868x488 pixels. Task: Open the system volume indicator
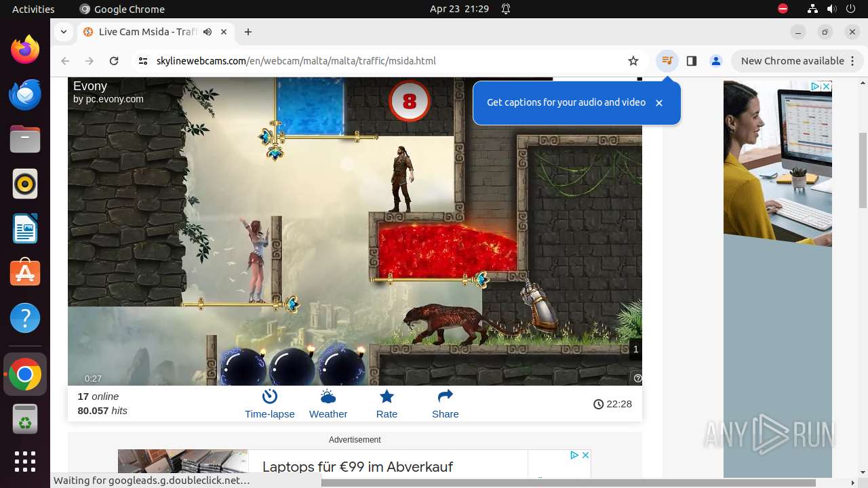point(832,9)
